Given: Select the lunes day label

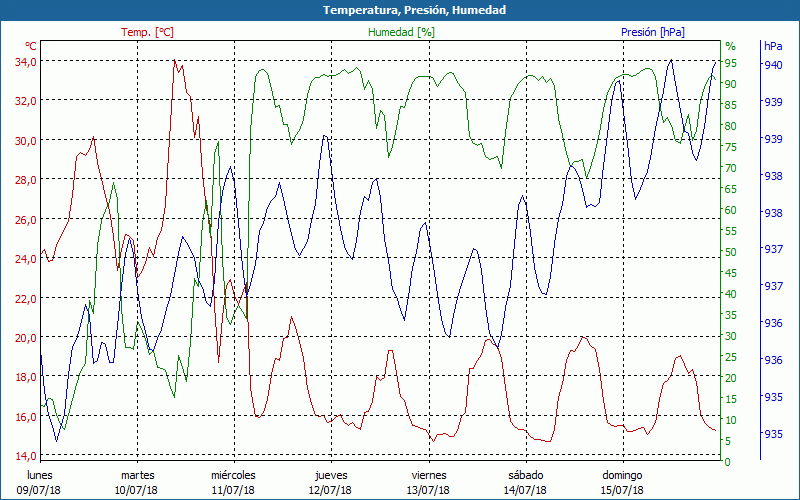Looking at the screenshot, I should [x=40, y=476].
